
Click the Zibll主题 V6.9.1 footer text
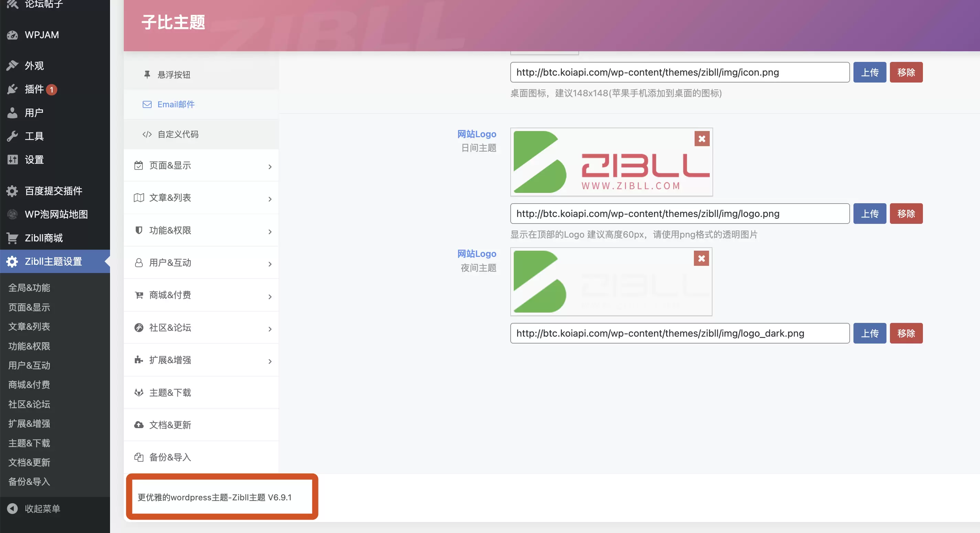coord(215,498)
